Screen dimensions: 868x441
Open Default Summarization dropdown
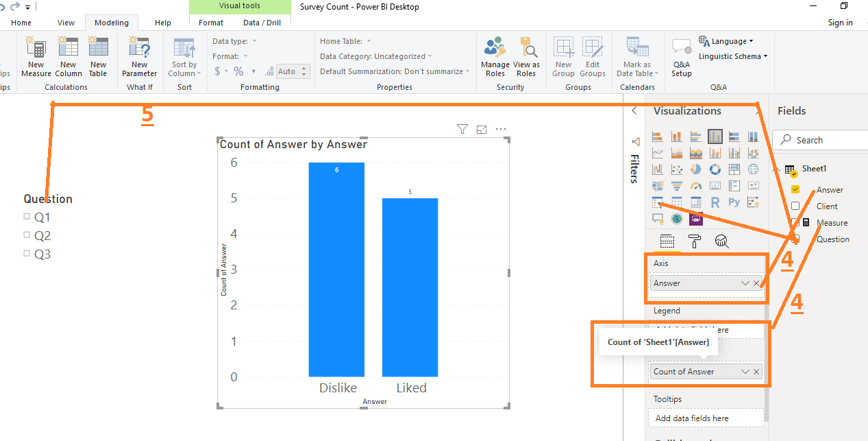(395, 71)
